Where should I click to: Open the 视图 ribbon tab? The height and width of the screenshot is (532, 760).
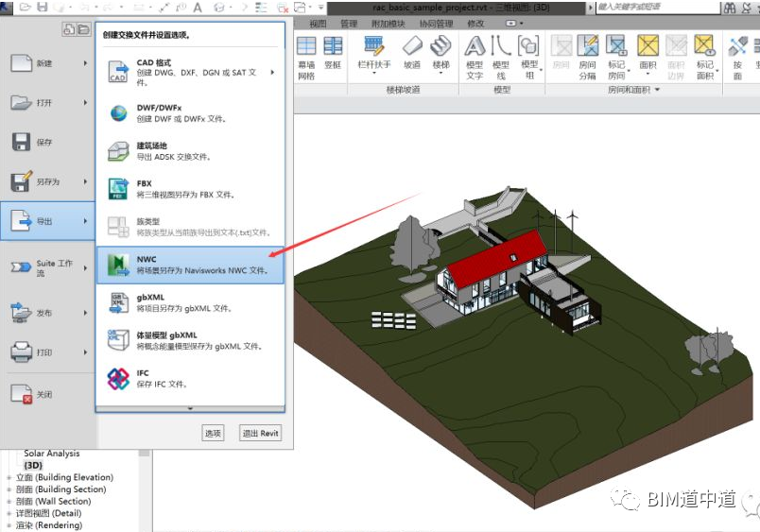click(x=318, y=24)
